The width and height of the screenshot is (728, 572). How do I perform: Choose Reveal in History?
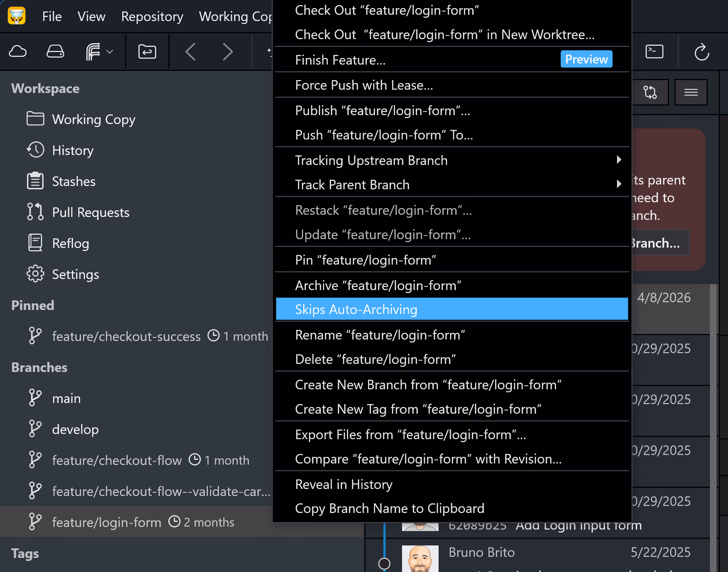click(x=452, y=484)
